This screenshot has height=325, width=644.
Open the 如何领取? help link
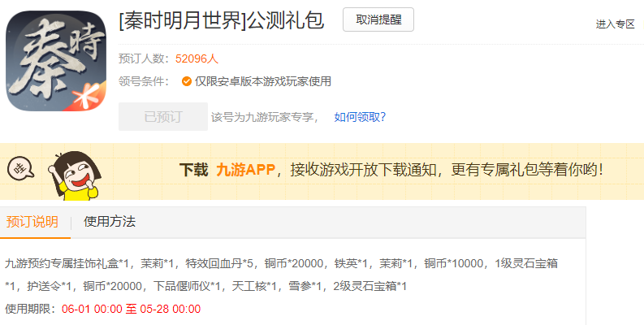coord(360,117)
